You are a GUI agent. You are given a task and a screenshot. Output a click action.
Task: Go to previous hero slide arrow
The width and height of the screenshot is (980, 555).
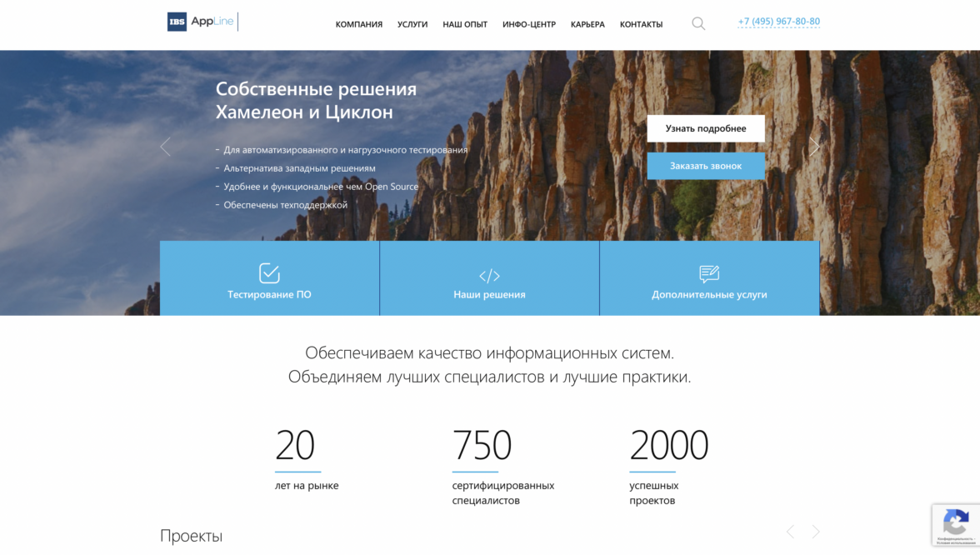click(165, 147)
